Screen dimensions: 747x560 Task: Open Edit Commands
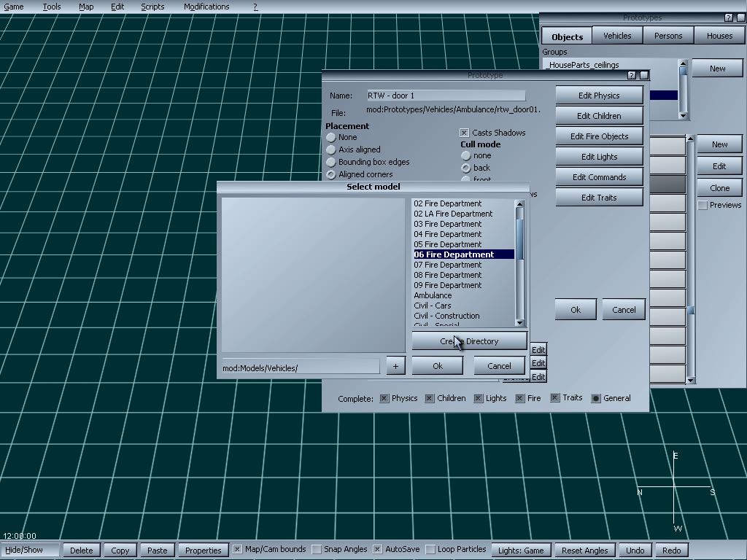click(x=599, y=177)
